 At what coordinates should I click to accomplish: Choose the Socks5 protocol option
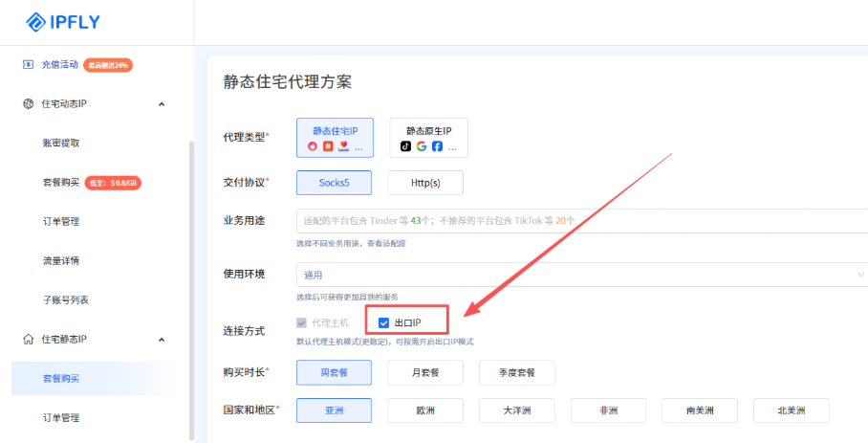click(x=334, y=183)
